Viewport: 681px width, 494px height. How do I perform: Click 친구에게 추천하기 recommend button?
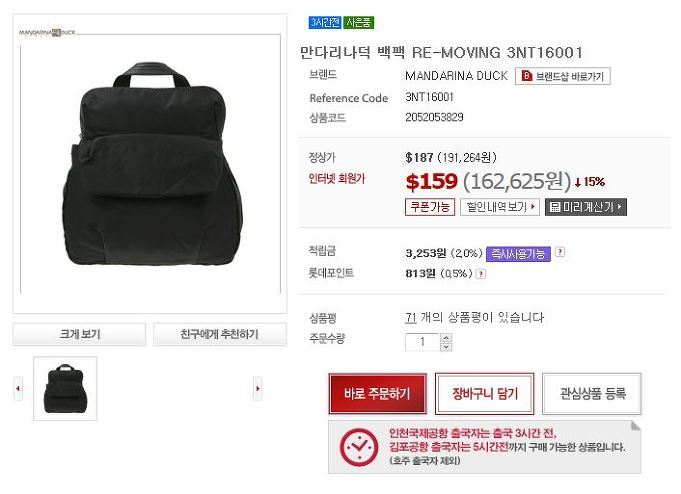coord(220,334)
